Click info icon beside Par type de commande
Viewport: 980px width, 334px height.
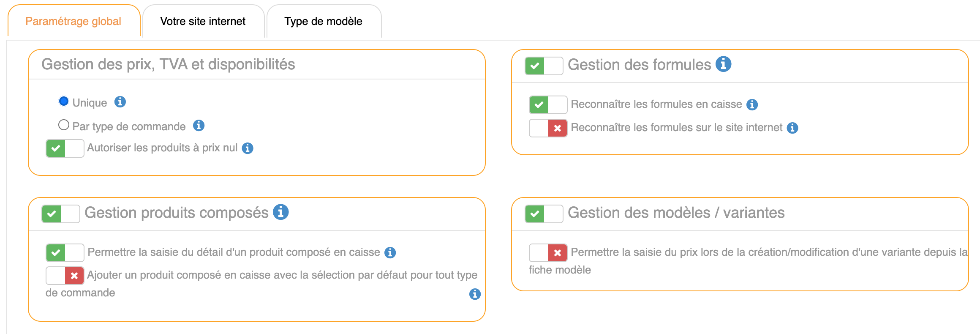(x=199, y=126)
